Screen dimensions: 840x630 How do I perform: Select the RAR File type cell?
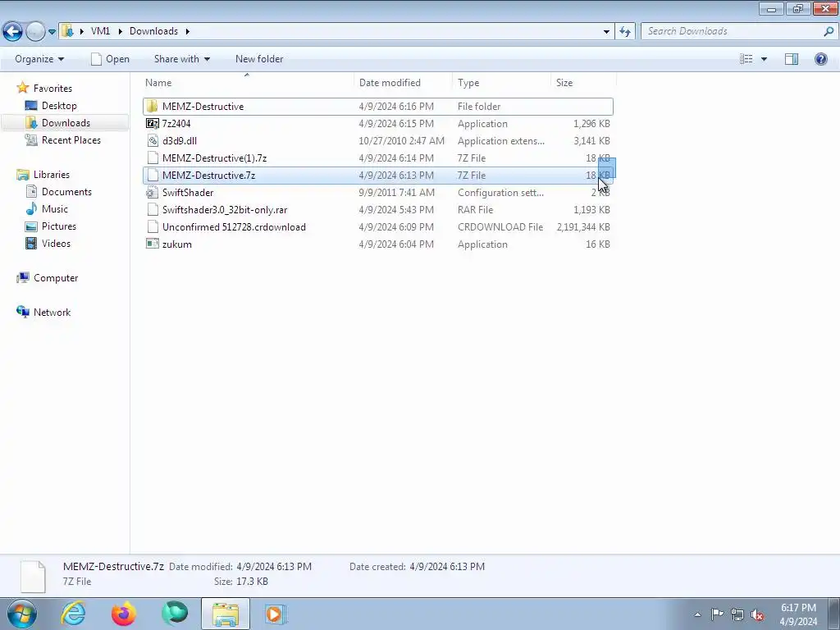click(475, 209)
